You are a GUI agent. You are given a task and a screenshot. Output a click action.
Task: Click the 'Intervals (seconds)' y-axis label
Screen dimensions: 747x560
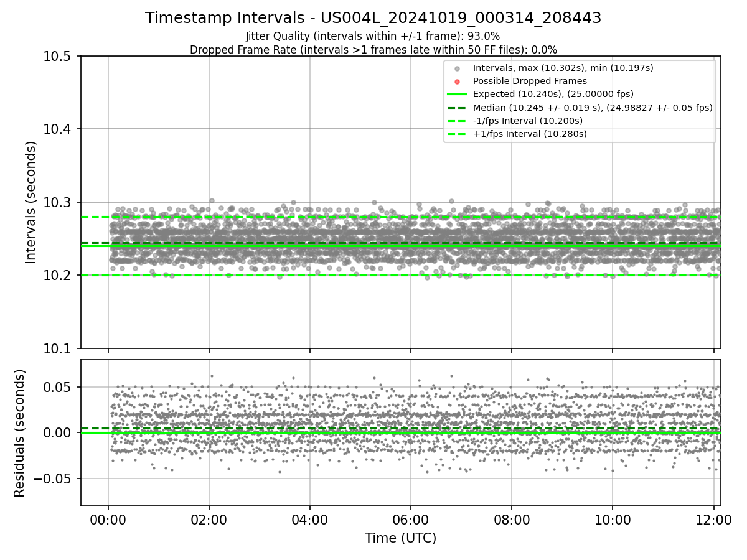tap(31, 202)
